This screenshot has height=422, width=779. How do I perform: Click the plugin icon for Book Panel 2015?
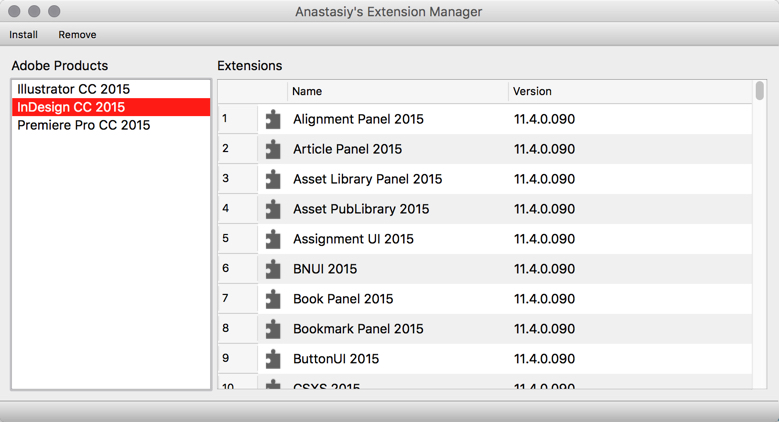point(273,299)
